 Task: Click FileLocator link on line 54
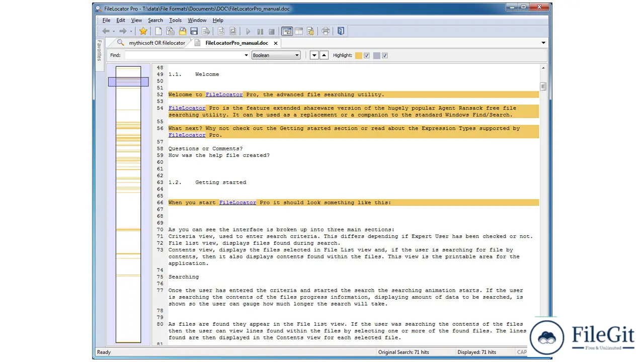pos(187,108)
